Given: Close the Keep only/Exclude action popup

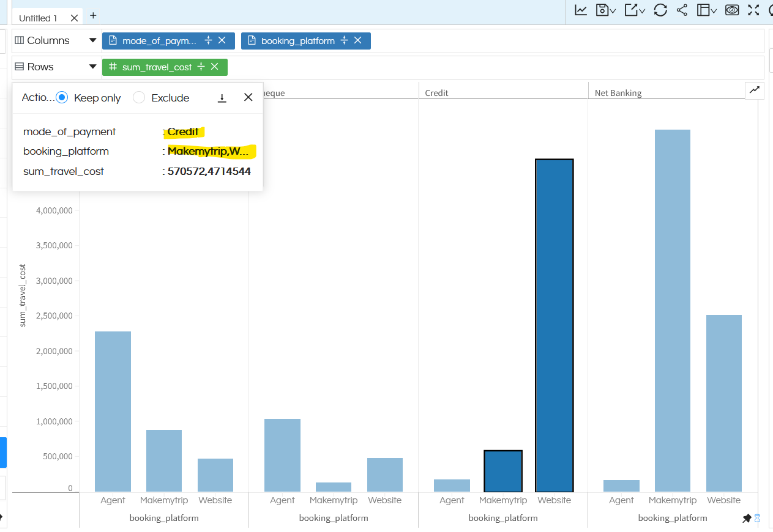Looking at the screenshot, I should [248, 97].
